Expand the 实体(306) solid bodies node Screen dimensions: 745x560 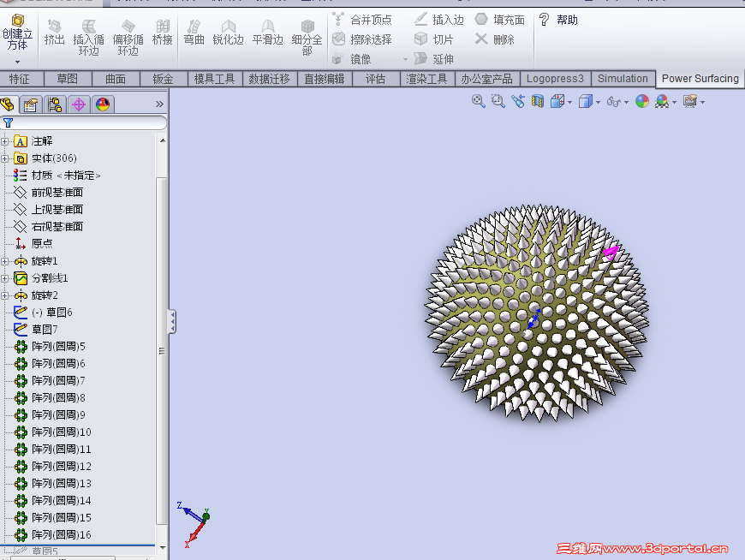tap(5, 158)
